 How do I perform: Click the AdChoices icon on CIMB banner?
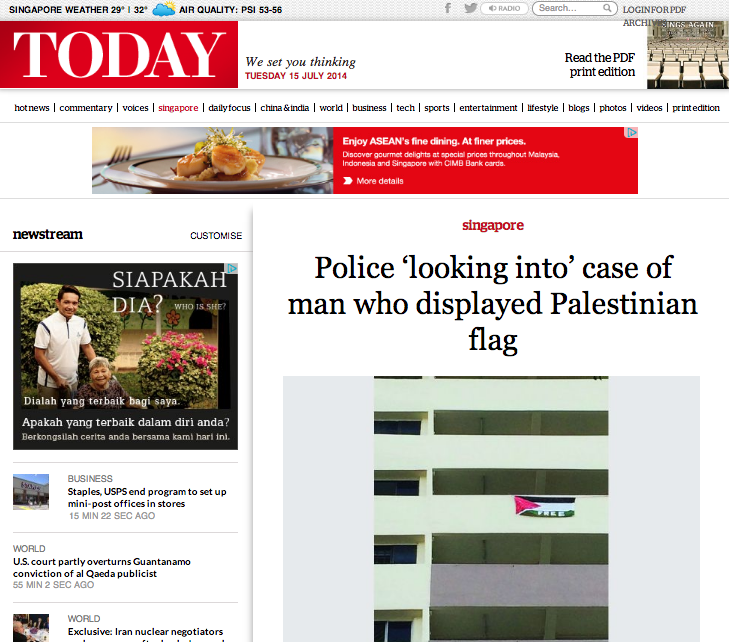point(631,132)
